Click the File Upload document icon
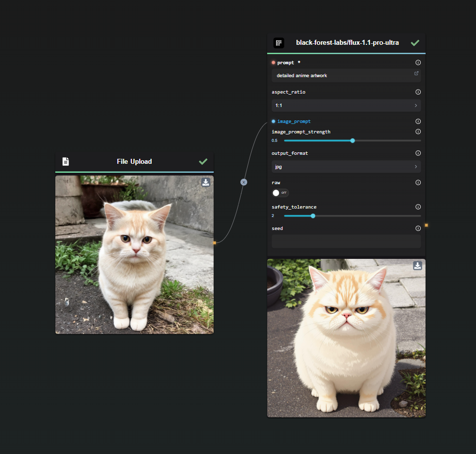476x454 pixels. [66, 161]
